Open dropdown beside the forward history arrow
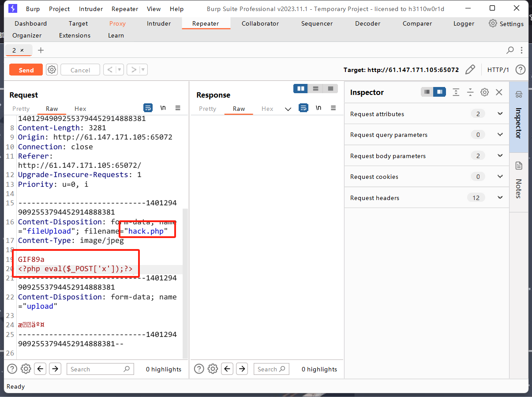Viewport: 532px width, 397px height. tap(142, 70)
